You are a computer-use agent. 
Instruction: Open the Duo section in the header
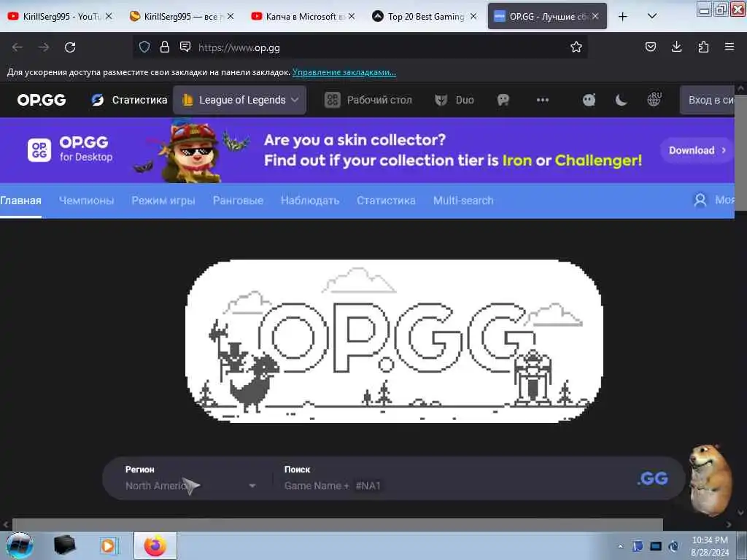pyautogui.click(x=454, y=100)
